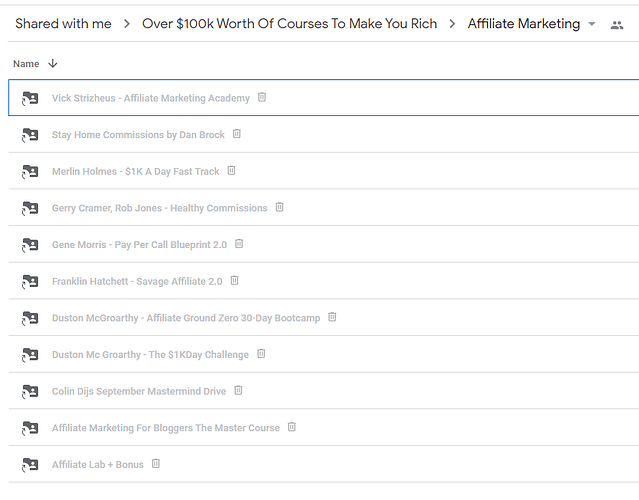Screen dimensions: 639x500
Task: Reverse sort direction with the arrow
Action: [x=53, y=64]
